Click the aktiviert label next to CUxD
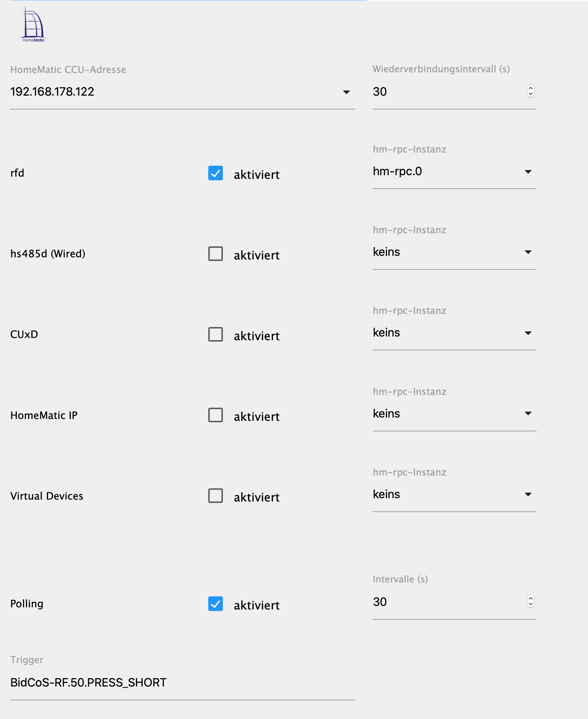588x719 pixels. pos(257,336)
